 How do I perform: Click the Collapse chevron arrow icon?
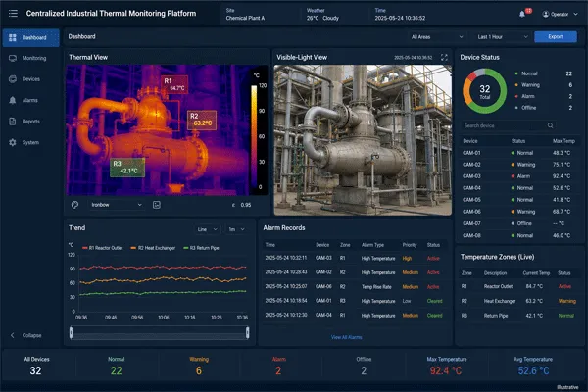[x=13, y=335]
